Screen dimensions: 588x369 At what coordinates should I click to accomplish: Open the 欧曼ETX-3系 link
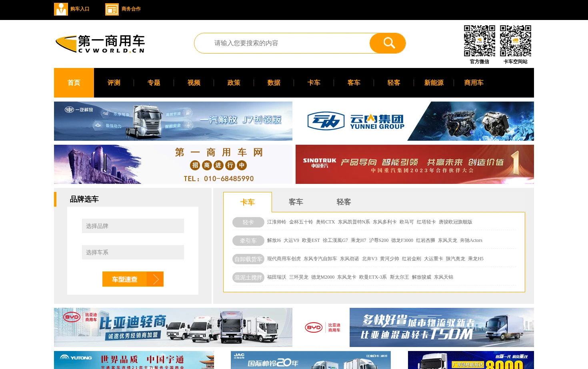(373, 277)
